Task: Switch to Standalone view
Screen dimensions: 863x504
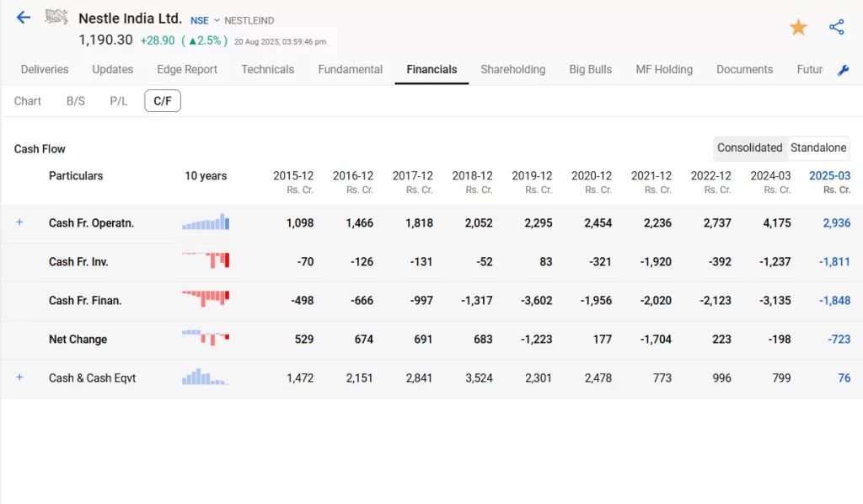Action: [818, 147]
